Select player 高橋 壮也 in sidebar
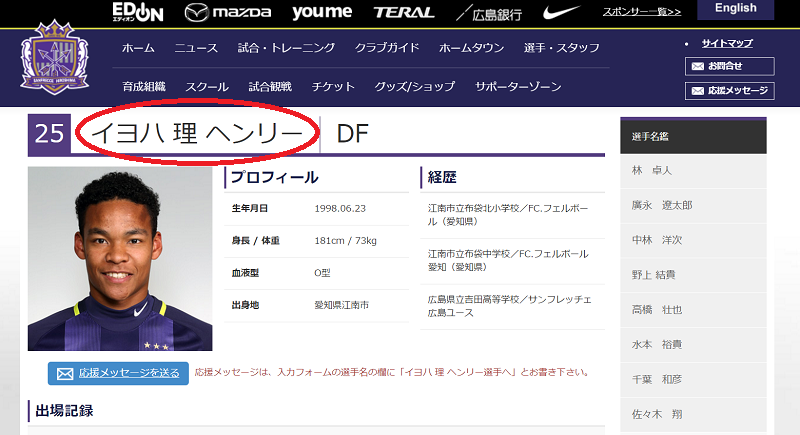Image resolution: width=800 pixels, height=435 pixels. tap(693, 310)
